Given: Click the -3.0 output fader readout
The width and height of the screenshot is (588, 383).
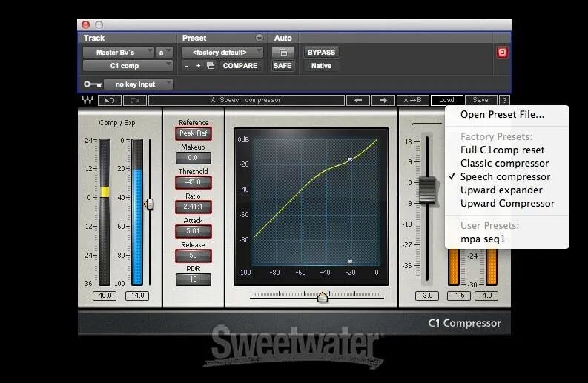Looking at the screenshot, I should [427, 296].
